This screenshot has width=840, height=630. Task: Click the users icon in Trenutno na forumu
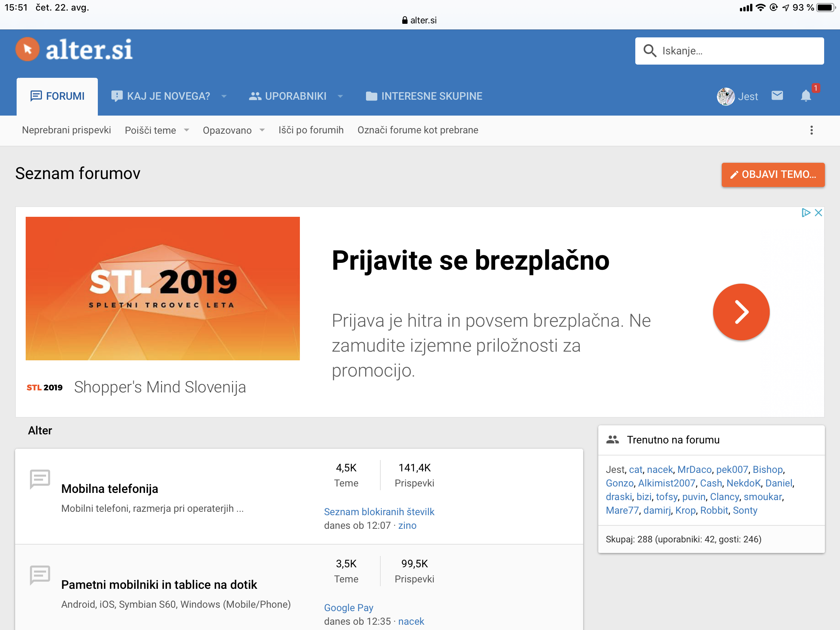612,440
